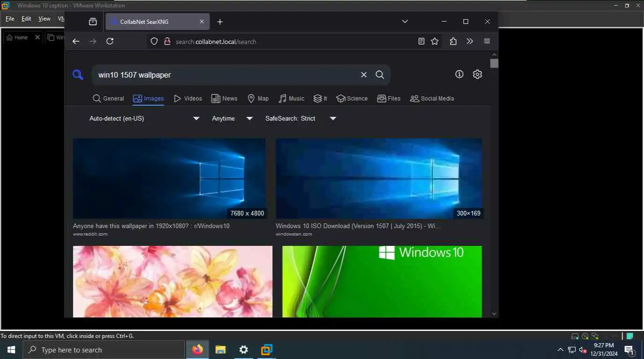Switch to the Videos category
Screen dimensions: 644x359
point(188,98)
